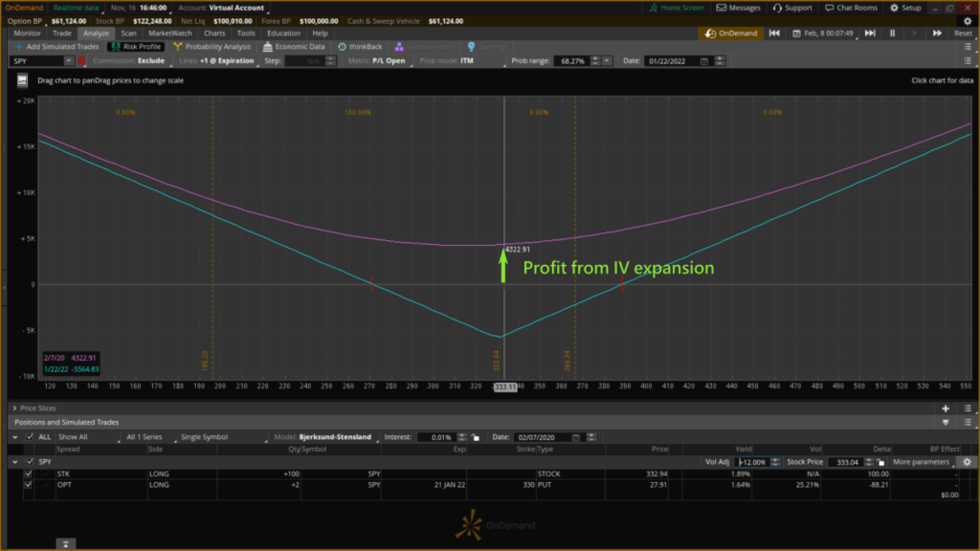Change Lines +1 @ Expiration setting
Image resolution: width=980 pixels, height=551 pixels.
(217, 60)
